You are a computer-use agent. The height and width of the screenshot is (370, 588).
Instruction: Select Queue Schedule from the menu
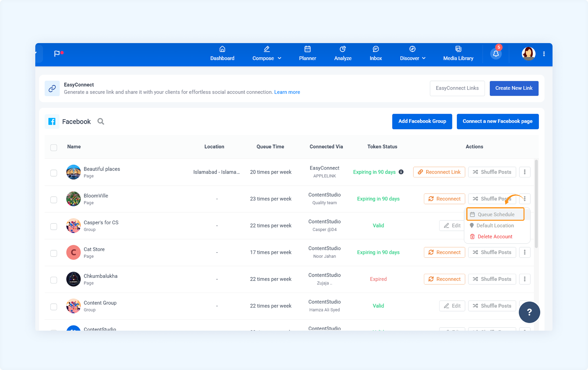coord(495,214)
